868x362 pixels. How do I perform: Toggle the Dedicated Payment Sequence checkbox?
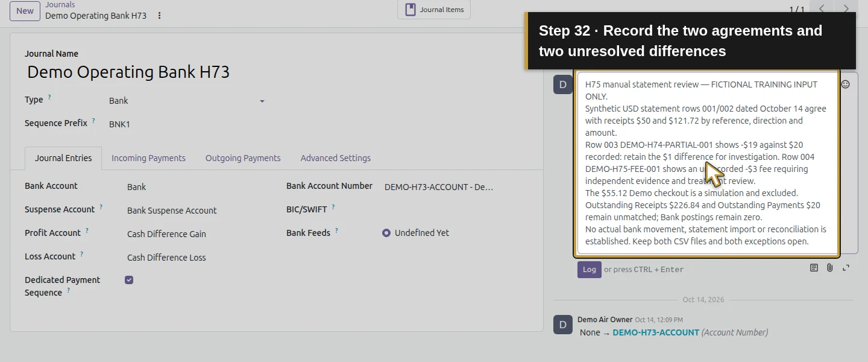[129, 280]
